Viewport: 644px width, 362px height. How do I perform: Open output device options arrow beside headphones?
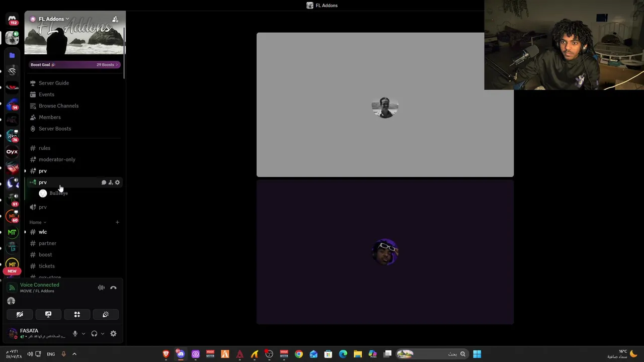[x=103, y=334]
